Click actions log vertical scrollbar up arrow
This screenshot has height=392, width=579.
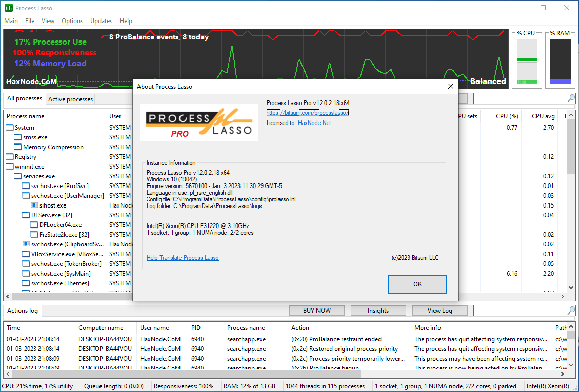pyautogui.click(x=571, y=327)
